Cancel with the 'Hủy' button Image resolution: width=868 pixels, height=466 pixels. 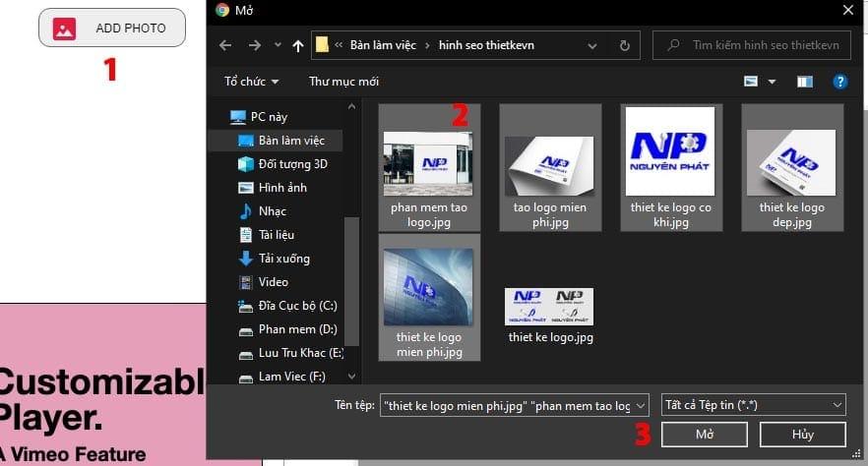point(802,435)
